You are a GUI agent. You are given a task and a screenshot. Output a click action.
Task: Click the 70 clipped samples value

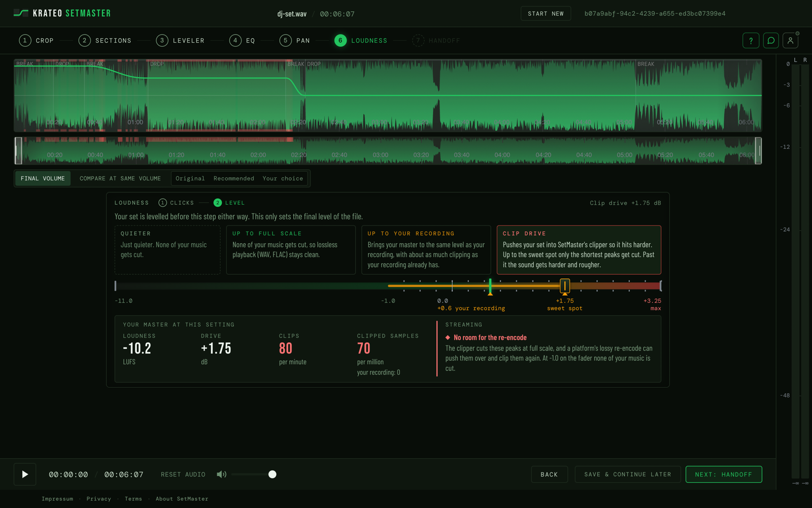(364, 348)
